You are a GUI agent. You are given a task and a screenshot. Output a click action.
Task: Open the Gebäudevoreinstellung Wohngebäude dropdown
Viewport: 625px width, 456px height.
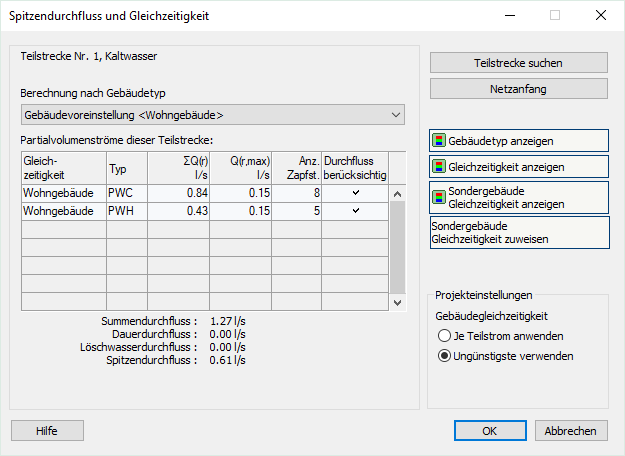click(x=213, y=115)
